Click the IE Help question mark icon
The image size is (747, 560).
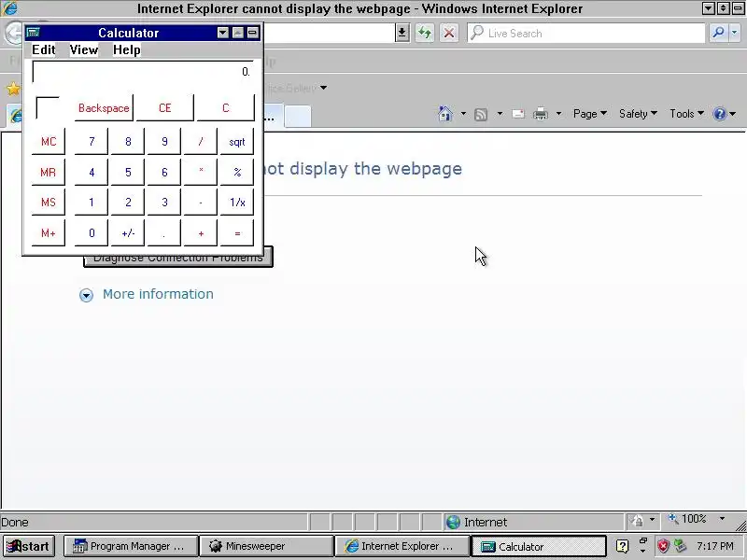pos(719,114)
